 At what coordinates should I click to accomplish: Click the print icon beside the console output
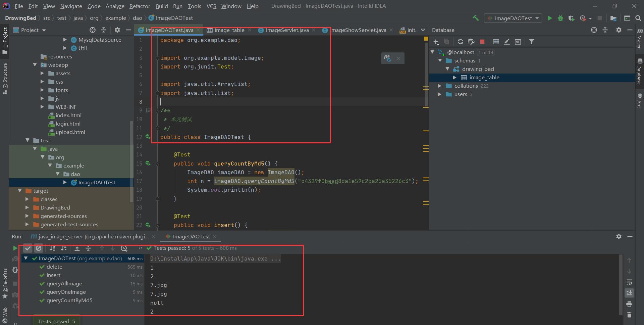tap(629, 304)
